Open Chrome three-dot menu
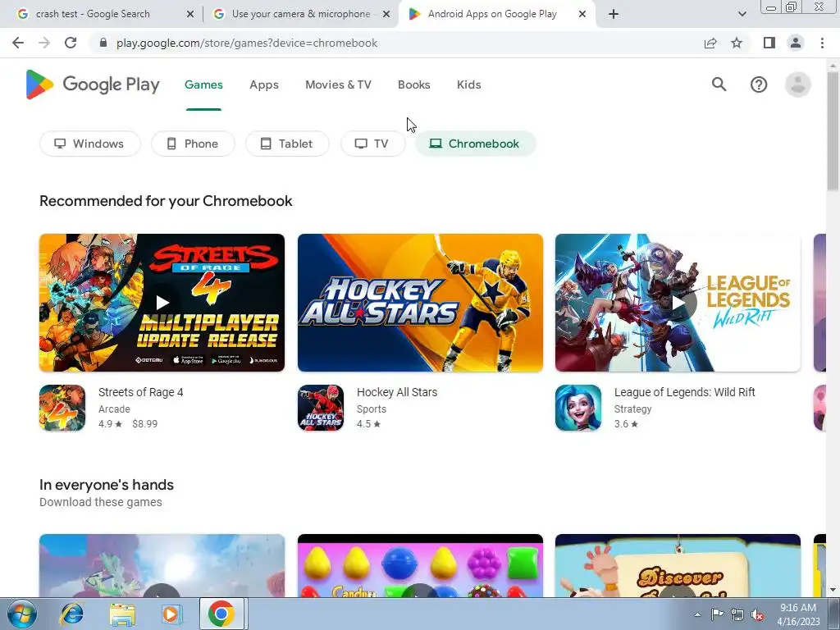The width and height of the screenshot is (840, 630). [x=822, y=43]
